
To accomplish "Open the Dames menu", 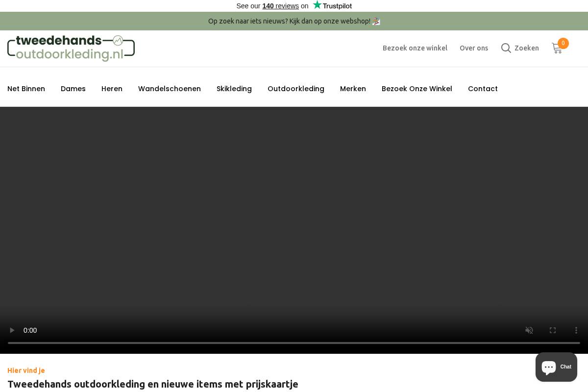I will point(73,89).
